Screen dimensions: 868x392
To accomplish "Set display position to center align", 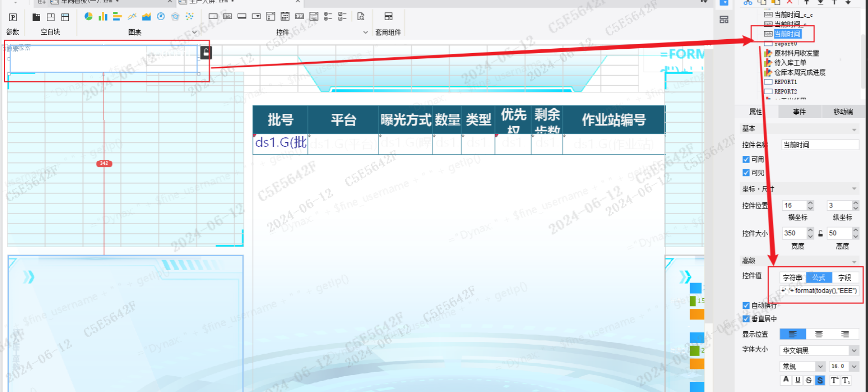I will click(819, 334).
